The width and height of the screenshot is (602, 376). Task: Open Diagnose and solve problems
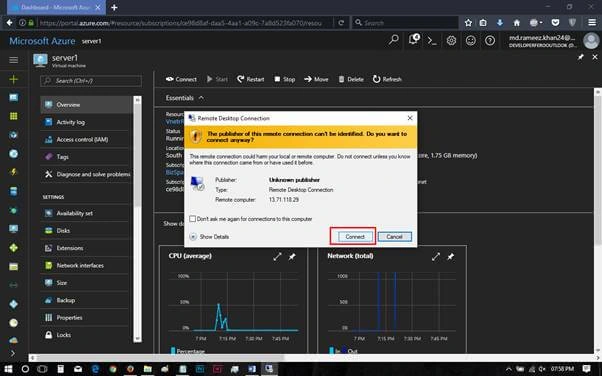click(86, 174)
